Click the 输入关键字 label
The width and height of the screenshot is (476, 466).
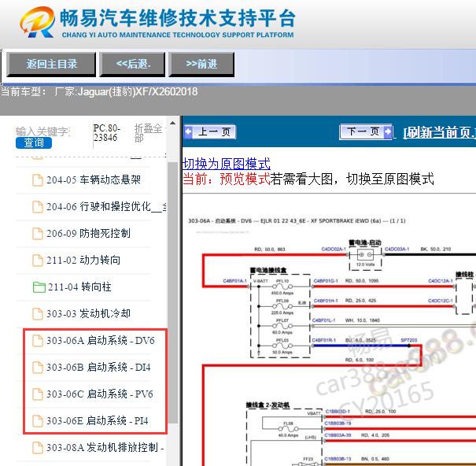[x=42, y=131]
